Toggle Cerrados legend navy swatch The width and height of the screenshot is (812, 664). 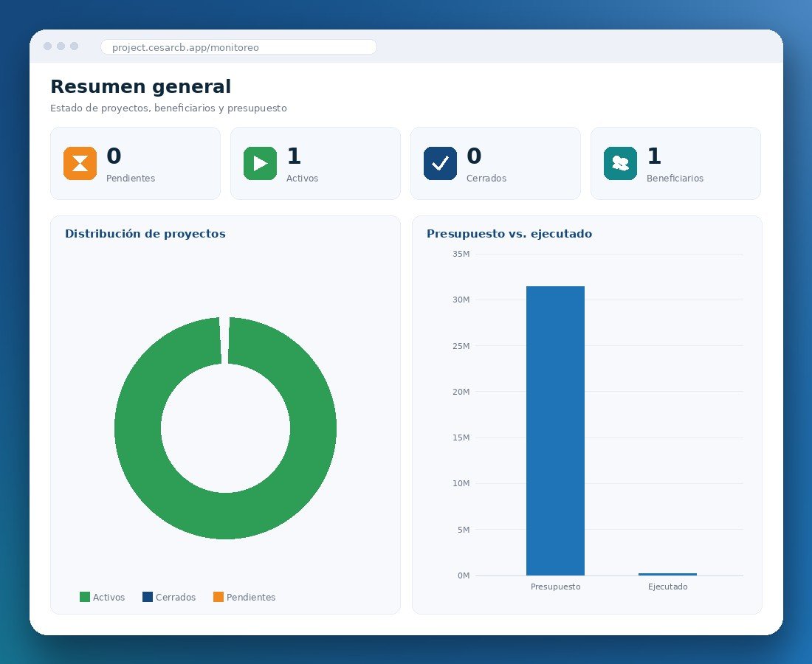tap(148, 597)
